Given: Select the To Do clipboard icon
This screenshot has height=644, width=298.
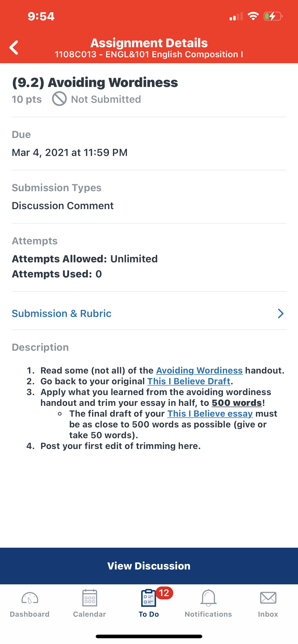Looking at the screenshot, I should pos(149,598).
